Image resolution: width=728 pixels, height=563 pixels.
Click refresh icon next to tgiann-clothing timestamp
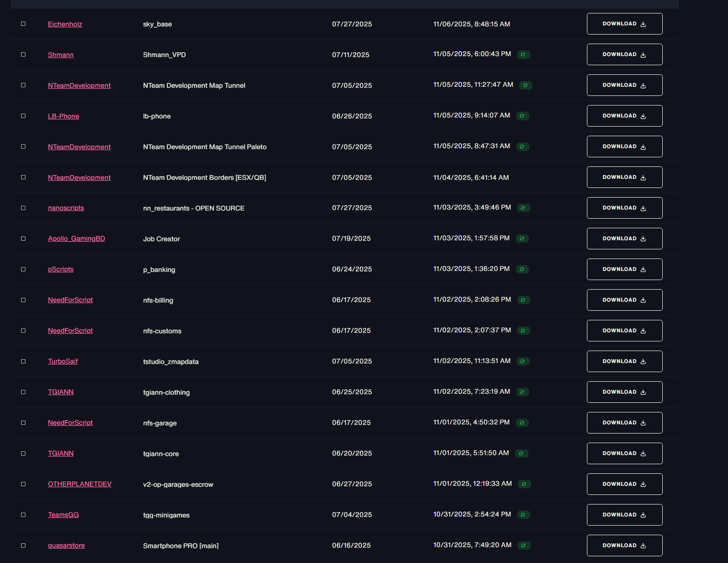coord(522,392)
